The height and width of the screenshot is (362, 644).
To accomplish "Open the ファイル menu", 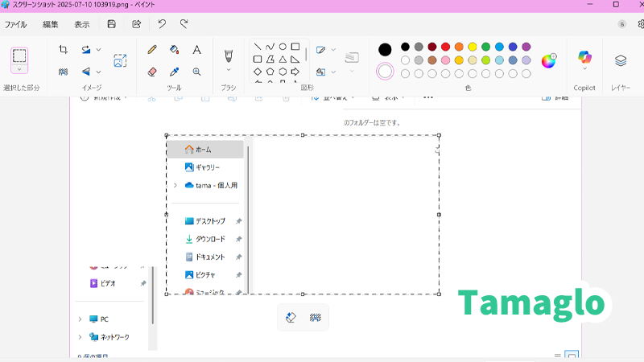I will [16, 24].
